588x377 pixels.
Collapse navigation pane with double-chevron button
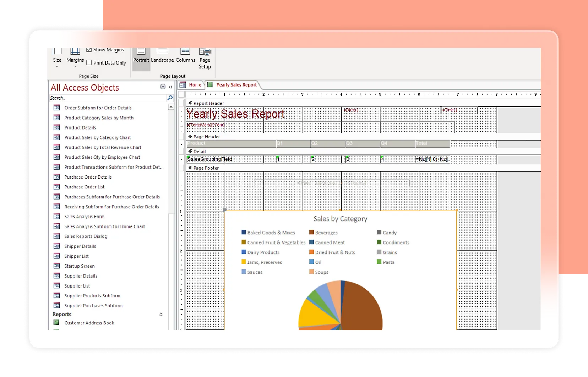pos(171,87)
